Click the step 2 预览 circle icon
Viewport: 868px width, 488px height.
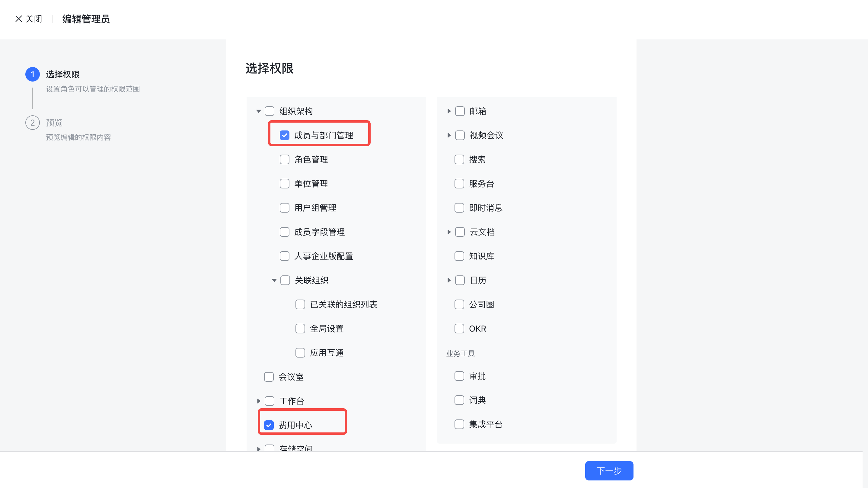(x=33, y=123)
